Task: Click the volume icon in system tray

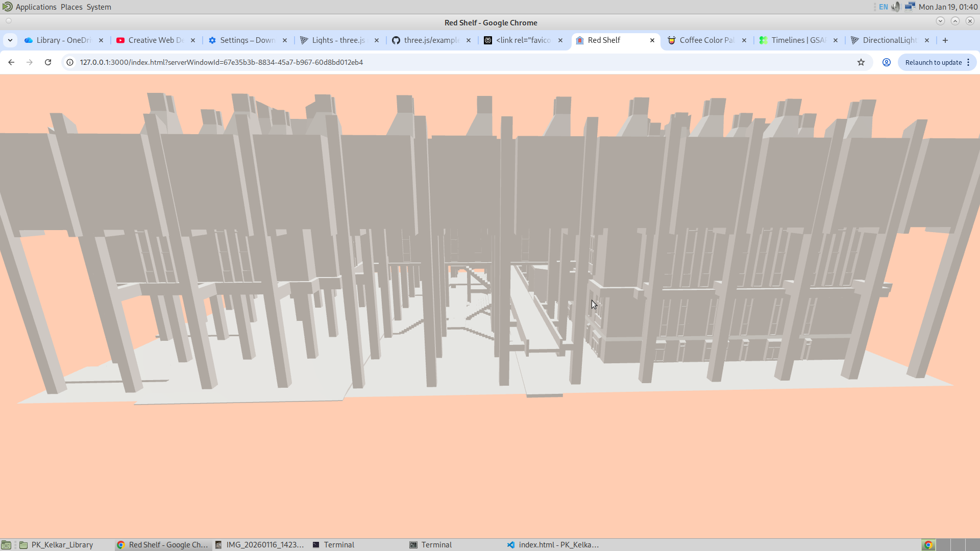Action: [x=896, y=7]
